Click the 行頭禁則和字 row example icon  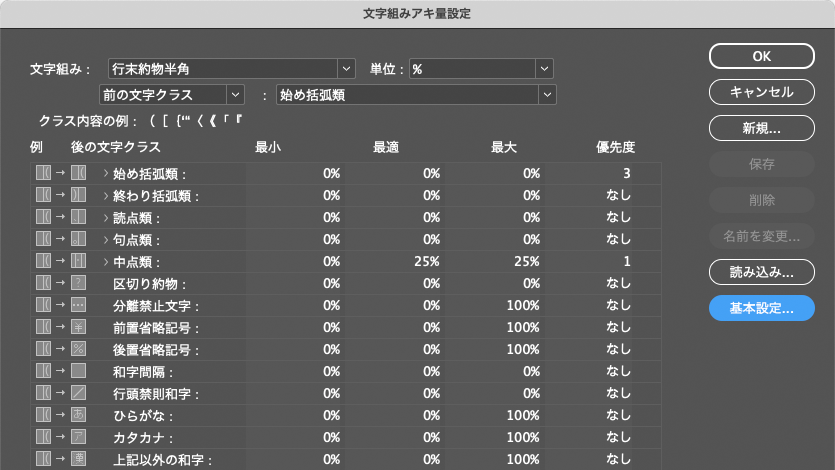point(79,393)
